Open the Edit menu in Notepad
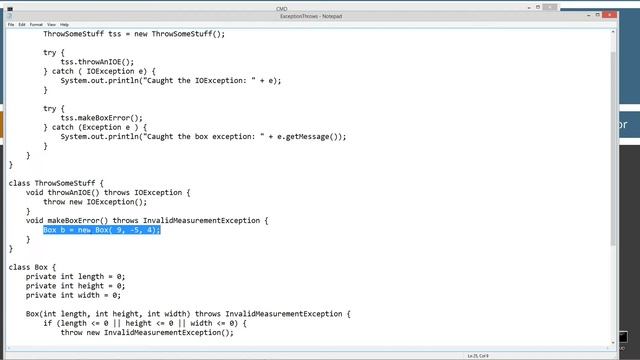The width and height of the screenshot is (640, 360). pyautogui.click(x=22, y=24)
